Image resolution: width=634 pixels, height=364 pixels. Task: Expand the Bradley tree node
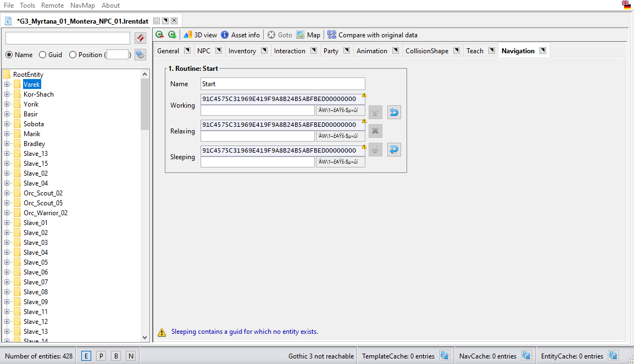click(x=8, y=144)
